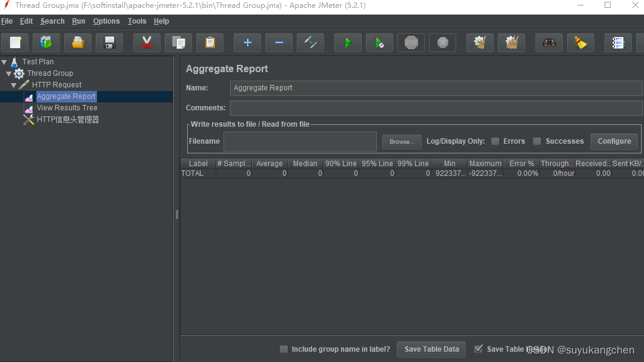644x362 pixels.
Task: Select the HTTP Request tree item
Action: click(x=57, y=85)
